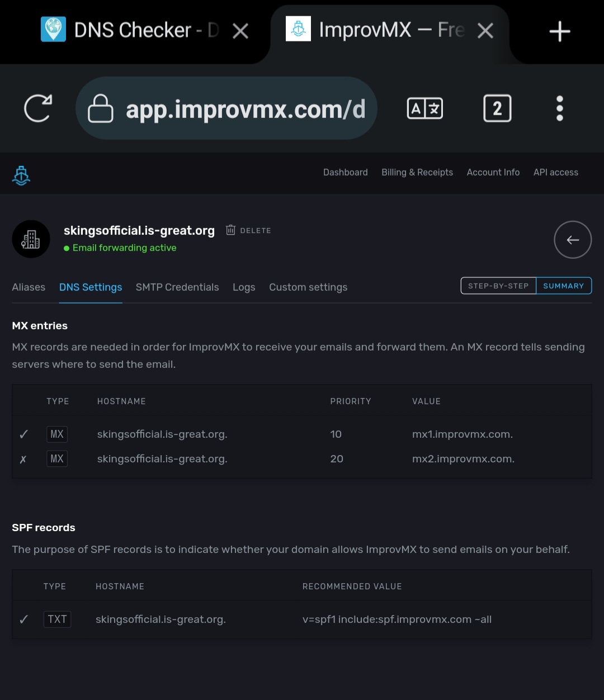Open the SMTP Credentials tab

coord(177,287)
